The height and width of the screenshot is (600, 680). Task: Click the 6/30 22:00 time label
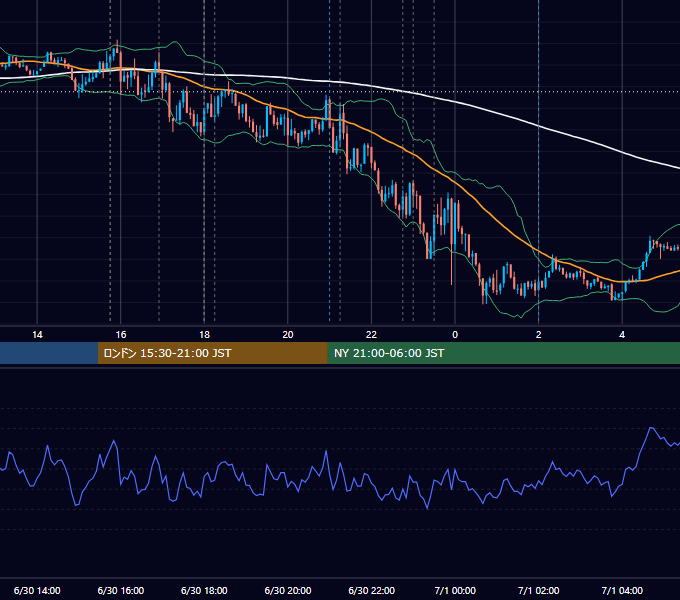[x=372, y=590]
